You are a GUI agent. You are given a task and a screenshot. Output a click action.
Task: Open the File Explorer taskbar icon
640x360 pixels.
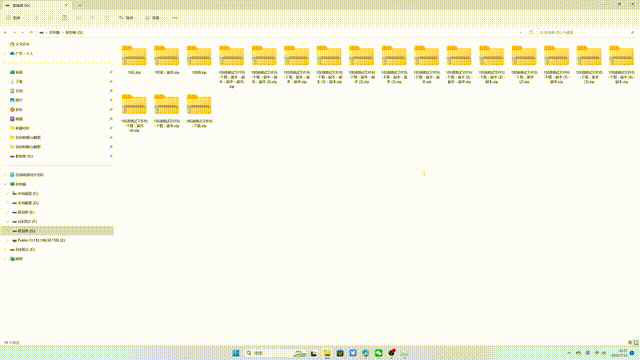(327, 353)
